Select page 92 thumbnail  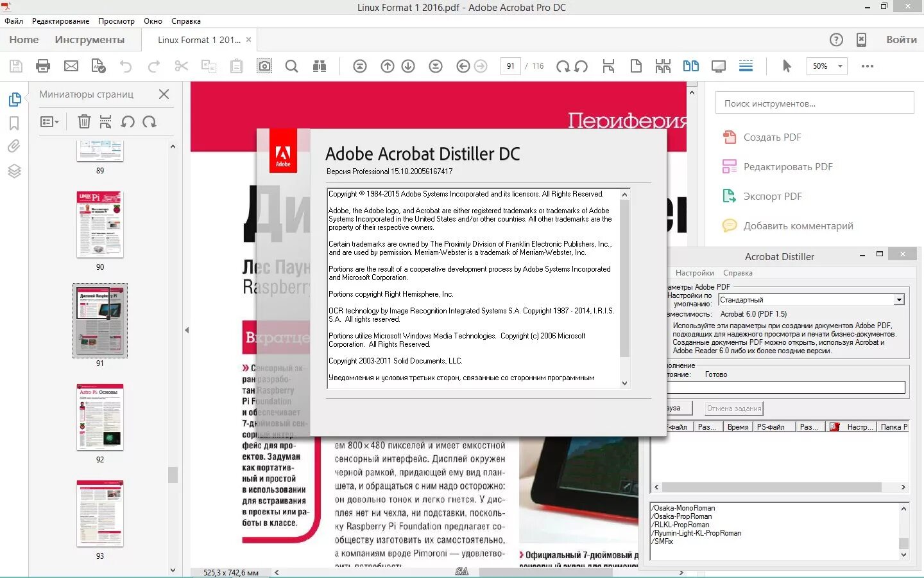(100, 417)
